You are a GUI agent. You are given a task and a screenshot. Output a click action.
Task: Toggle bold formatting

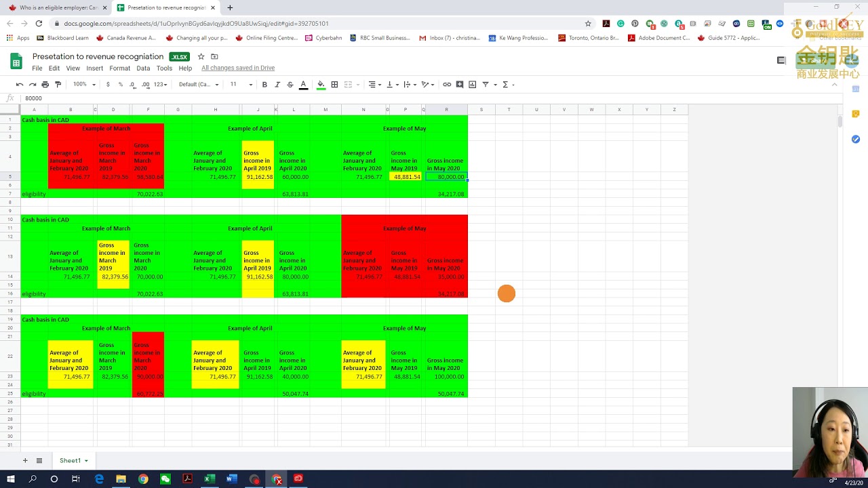click(x=264, y=85)
